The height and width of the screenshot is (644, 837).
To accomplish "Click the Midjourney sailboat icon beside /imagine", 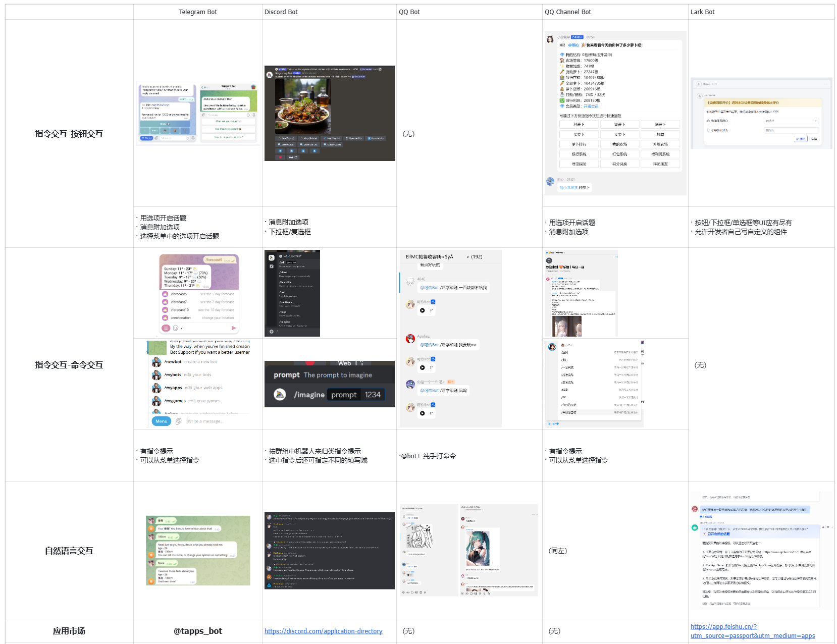I will (280, 395).
